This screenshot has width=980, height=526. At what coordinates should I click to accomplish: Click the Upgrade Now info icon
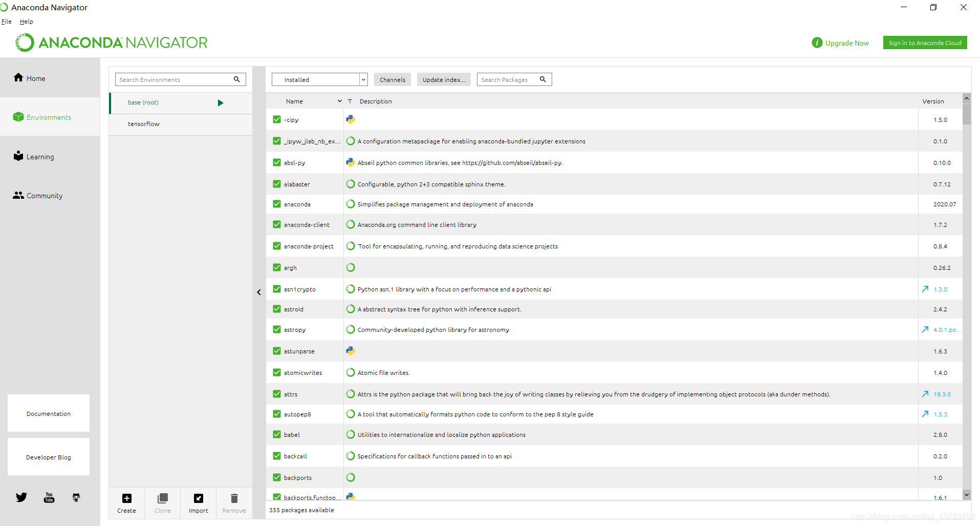pos(817,43)
